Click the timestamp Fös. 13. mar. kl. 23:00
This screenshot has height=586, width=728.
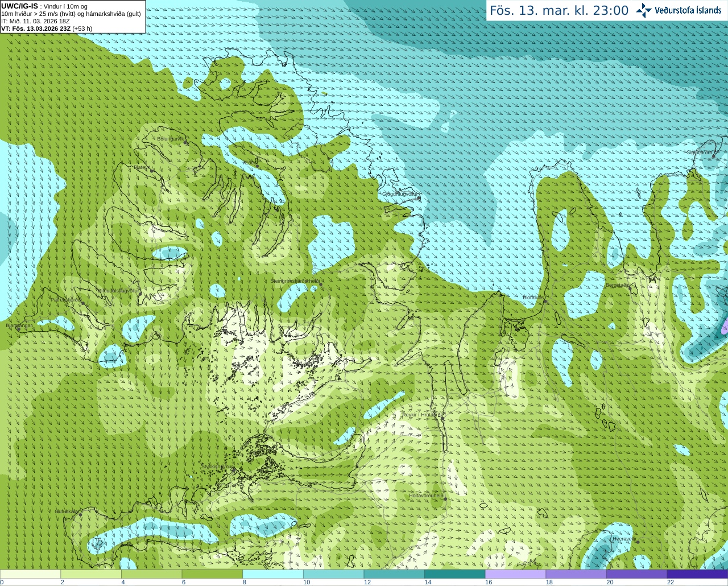(x=559, y=10)
